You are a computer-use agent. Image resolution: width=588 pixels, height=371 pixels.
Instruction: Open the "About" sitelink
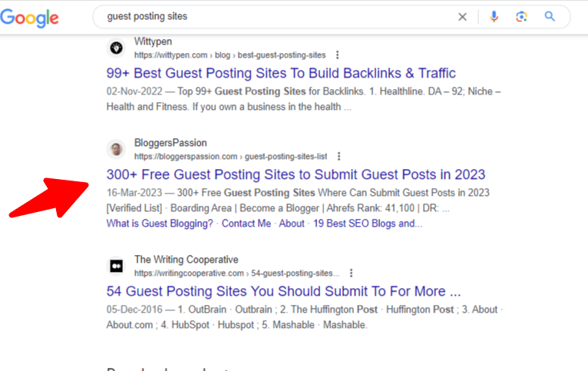tap(292, 224)
